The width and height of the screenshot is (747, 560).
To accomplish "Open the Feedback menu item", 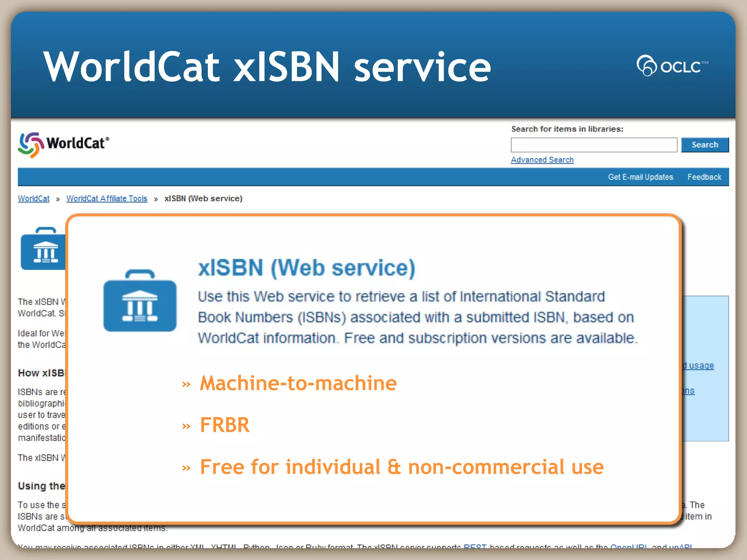I will pos(704,177).
